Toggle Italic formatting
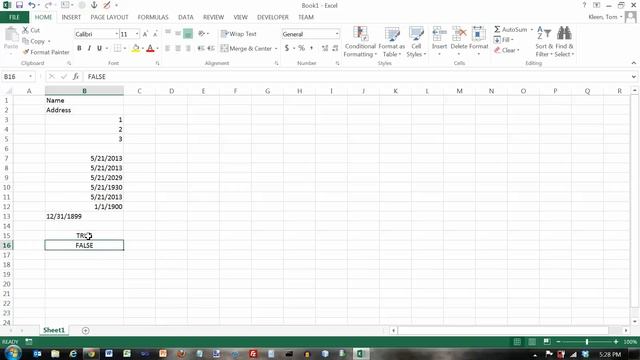 click(x=89, y=48)
